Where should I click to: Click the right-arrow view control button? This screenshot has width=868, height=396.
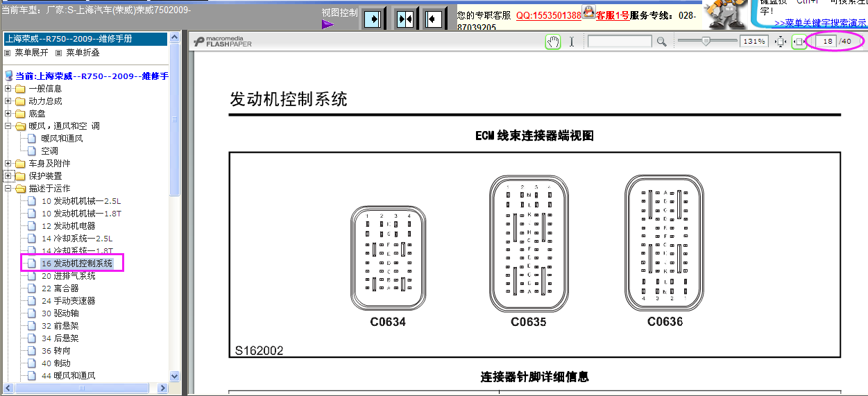click(373, 18)
